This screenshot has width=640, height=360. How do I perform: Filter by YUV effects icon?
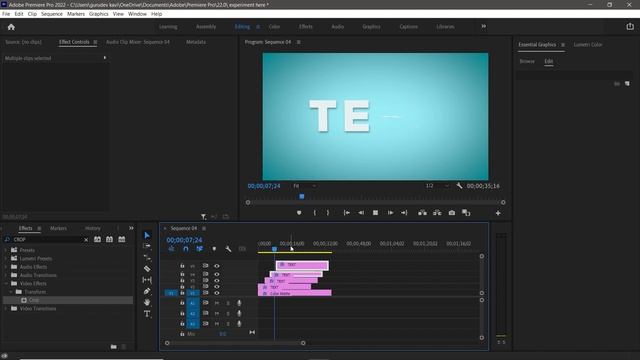(122, 239)
